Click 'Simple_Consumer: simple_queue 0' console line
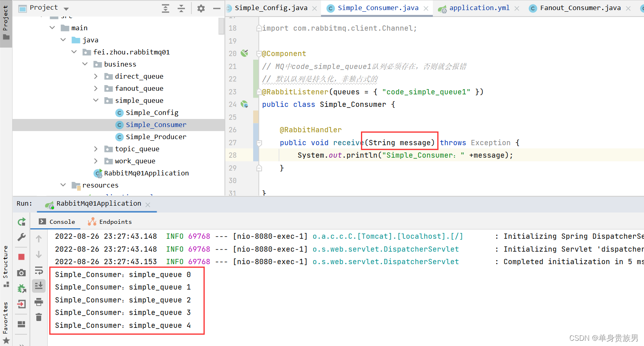The image size is (644, 346). (x=123, y=275)
